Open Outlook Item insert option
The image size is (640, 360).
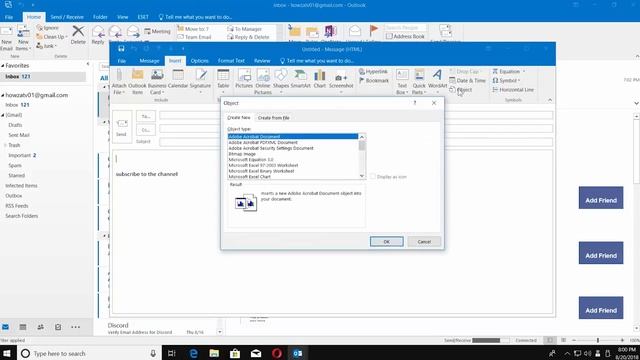pyautogui.click(x=137, y=82)
